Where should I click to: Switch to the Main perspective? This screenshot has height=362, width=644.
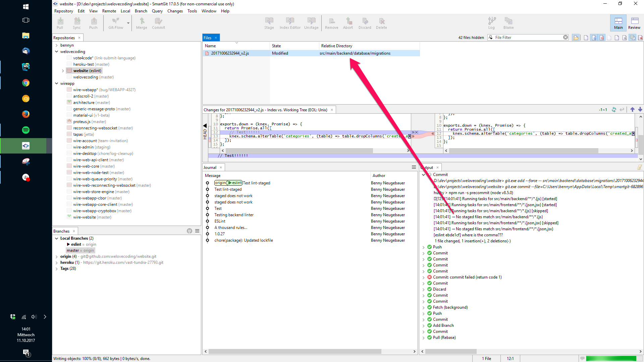618,23
